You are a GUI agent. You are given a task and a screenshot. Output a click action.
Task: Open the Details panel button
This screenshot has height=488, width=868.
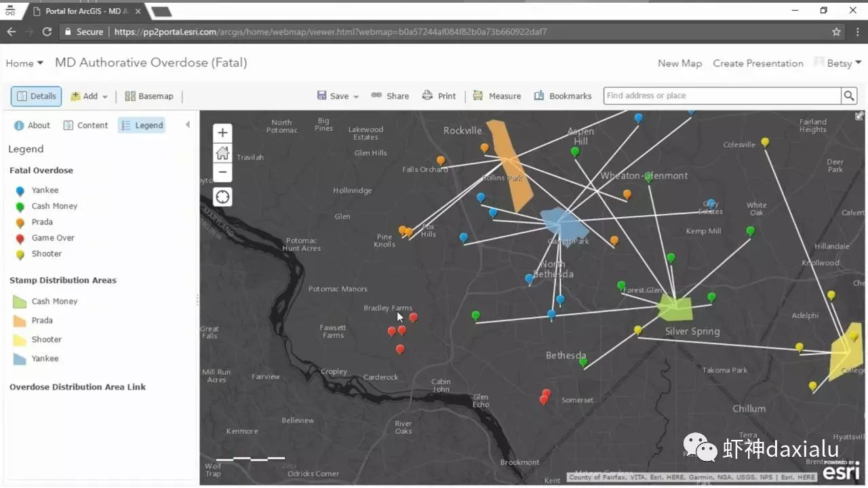[36, 96]
